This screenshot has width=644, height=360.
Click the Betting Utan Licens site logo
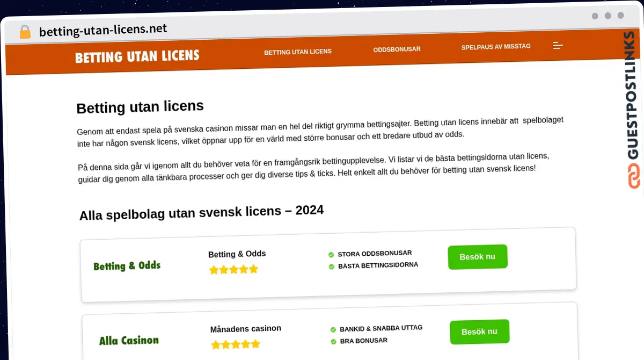tap(137, 56)
